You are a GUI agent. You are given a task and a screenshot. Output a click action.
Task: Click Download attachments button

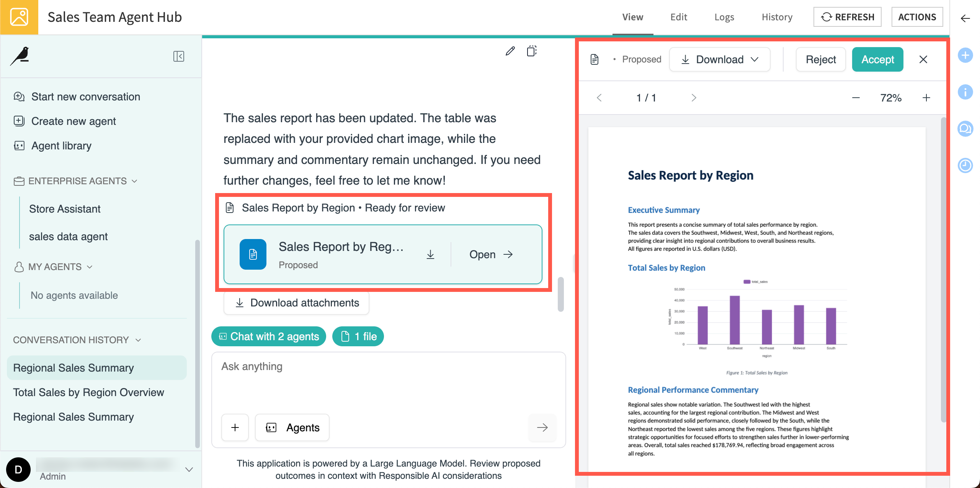pos(296,303)
